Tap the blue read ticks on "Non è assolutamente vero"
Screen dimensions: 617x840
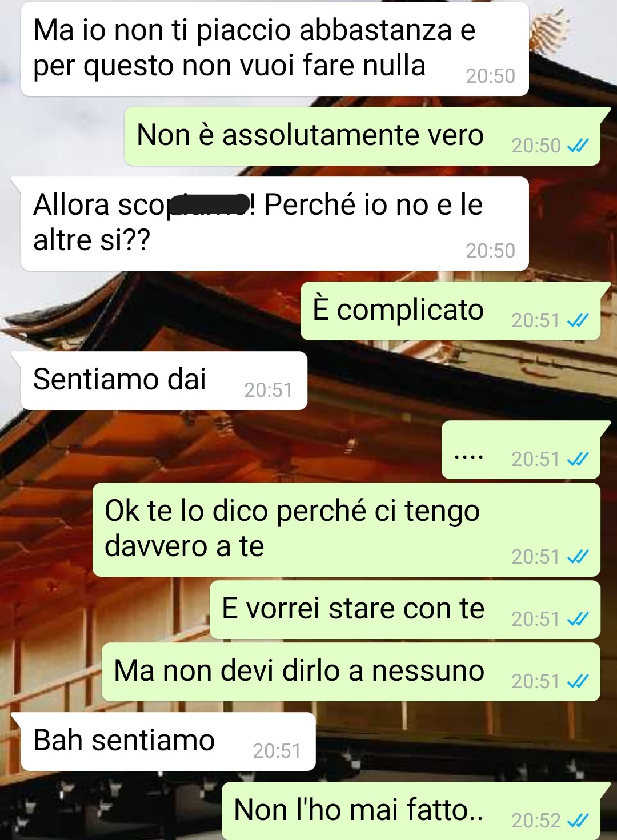[x=578, y=146]
